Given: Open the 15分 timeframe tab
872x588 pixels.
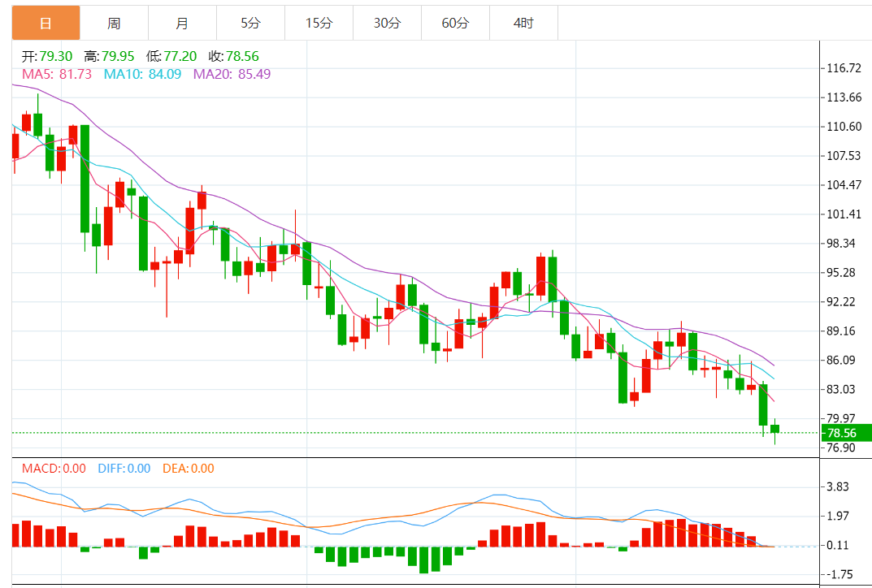Looking at the screenshot, I should 319,23.
